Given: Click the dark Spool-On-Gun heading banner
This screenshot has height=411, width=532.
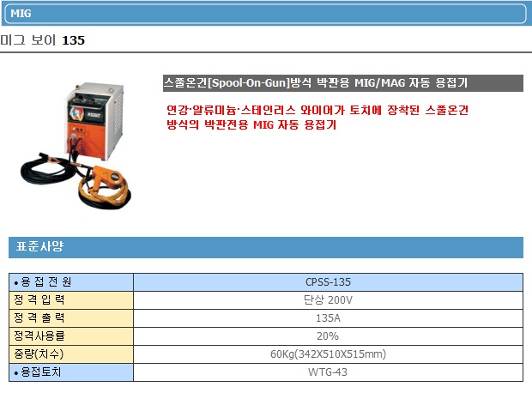Looking at the screenshot, I should pos(342,83).
